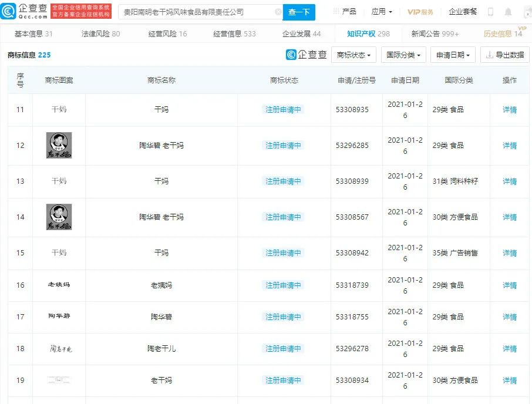
Task: Click trademark name 老姨妈 in row 16
Action: (x=161, y=285)
